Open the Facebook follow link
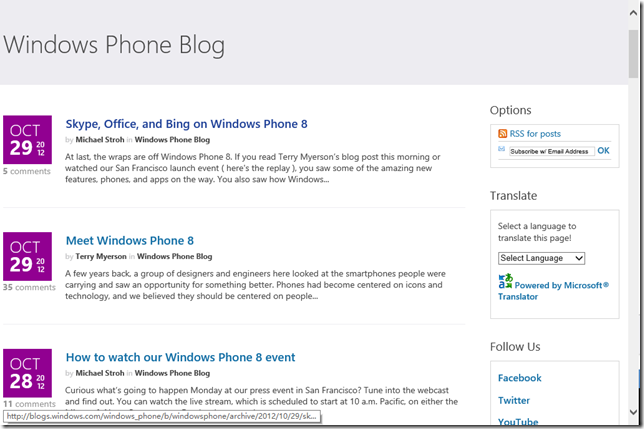Screen dimensions: 644x429 coord(520,378)
